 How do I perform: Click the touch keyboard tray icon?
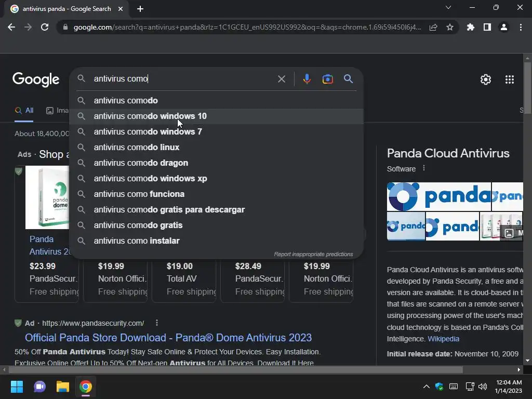click(453, 387)
